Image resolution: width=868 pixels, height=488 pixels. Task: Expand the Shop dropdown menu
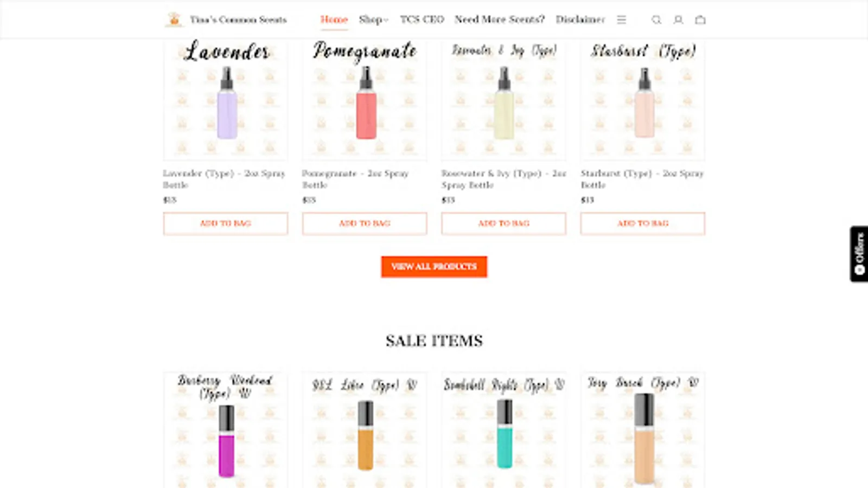(374, 20)
